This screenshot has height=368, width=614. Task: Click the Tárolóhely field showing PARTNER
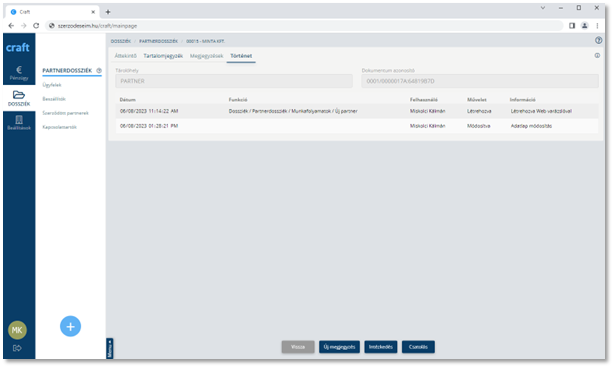(x=234, y=81)
